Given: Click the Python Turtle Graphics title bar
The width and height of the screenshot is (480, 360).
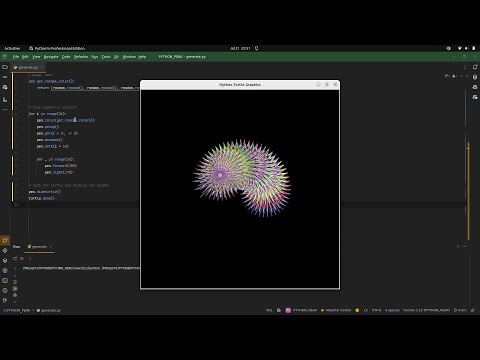Looking at the screenshot, I should (240, 85).
